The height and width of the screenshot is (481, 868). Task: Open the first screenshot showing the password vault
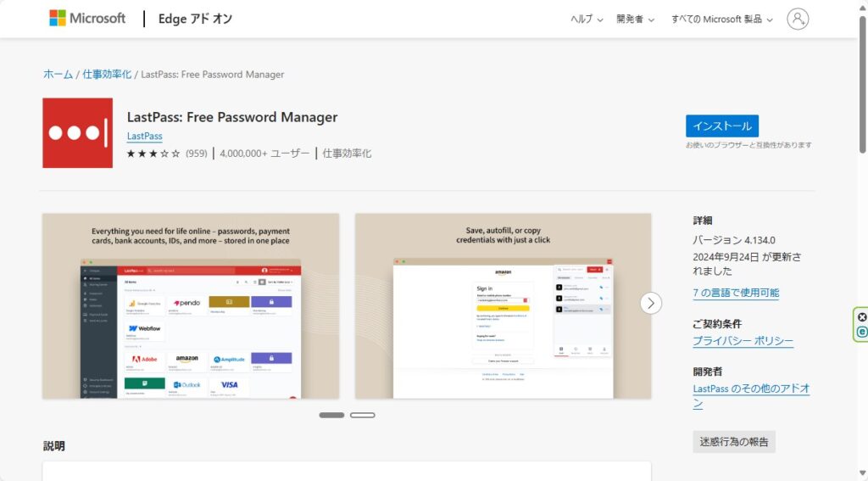coord(191,305)
